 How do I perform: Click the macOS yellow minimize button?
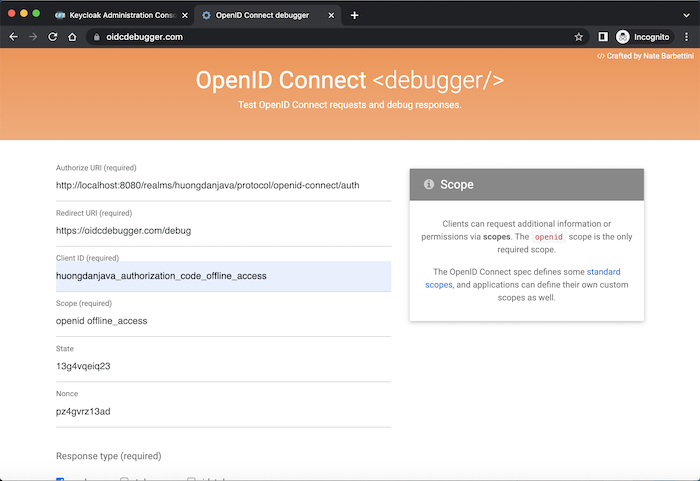24,13
